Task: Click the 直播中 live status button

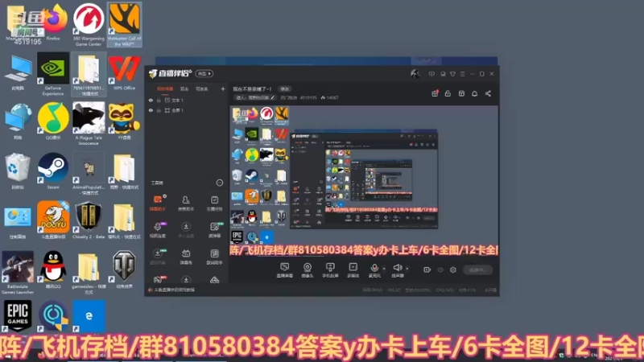Action: point(477,269)
